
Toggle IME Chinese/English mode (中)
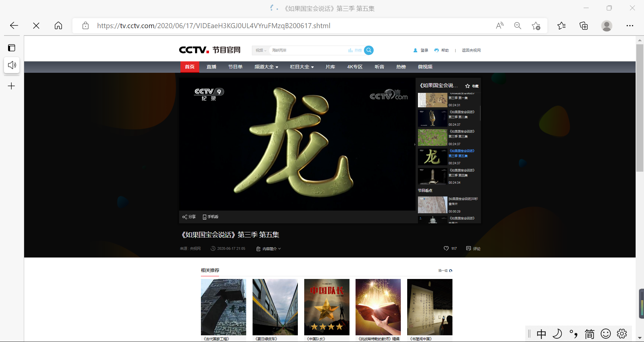(541, 334)
